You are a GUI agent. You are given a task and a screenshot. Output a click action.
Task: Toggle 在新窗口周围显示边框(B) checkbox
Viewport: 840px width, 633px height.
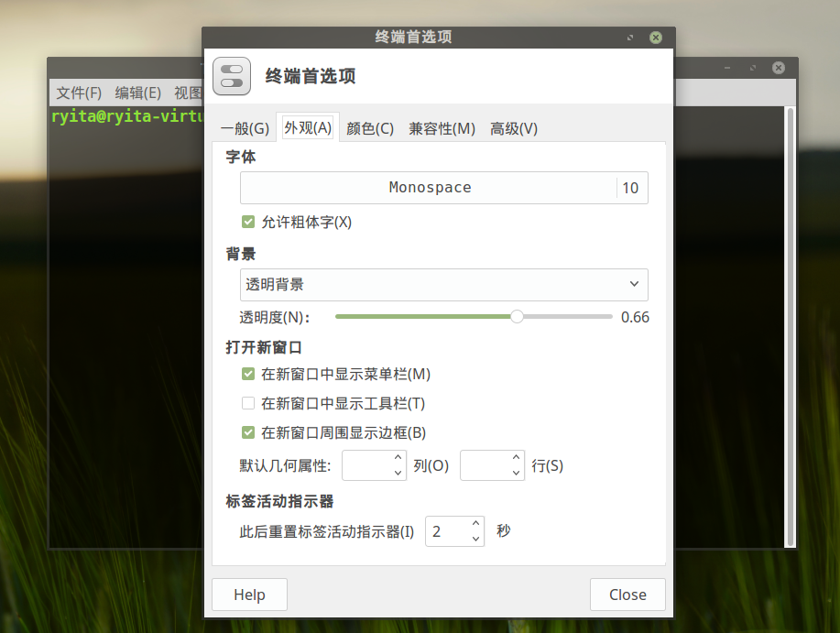pyautogui.click(x=248, y=432)
